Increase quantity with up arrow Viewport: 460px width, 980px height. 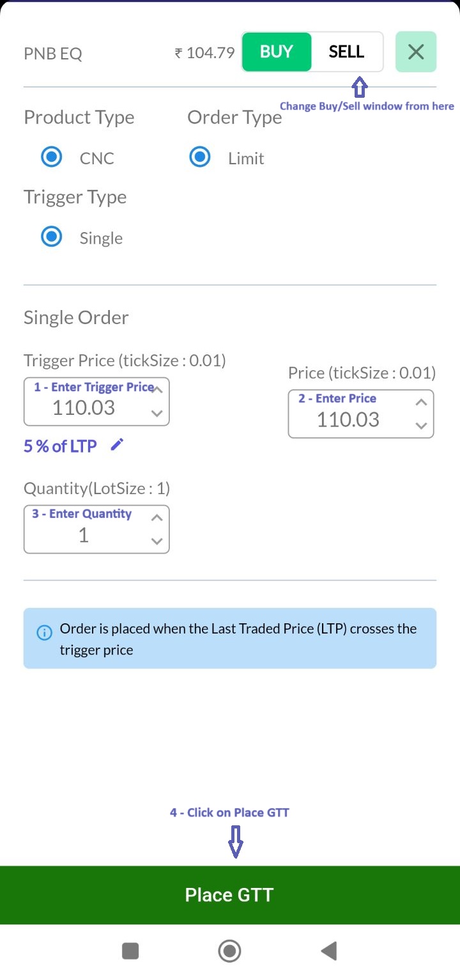click(157, 518)
